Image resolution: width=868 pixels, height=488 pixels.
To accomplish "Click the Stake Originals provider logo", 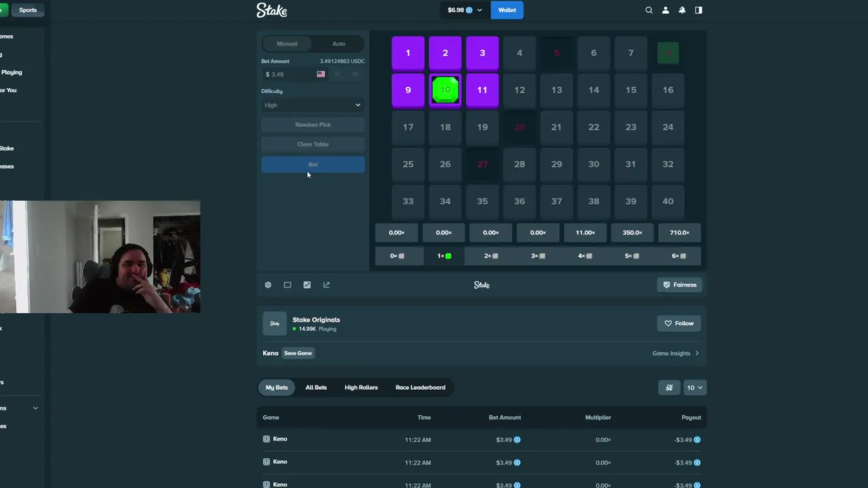I will point(275,324).
